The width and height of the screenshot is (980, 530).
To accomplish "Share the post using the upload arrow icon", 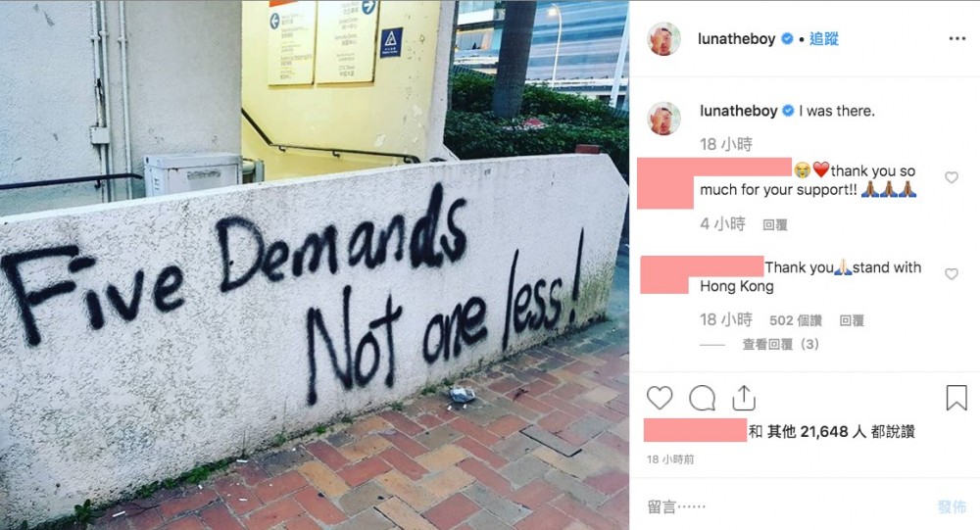I will tap(744, 398).
